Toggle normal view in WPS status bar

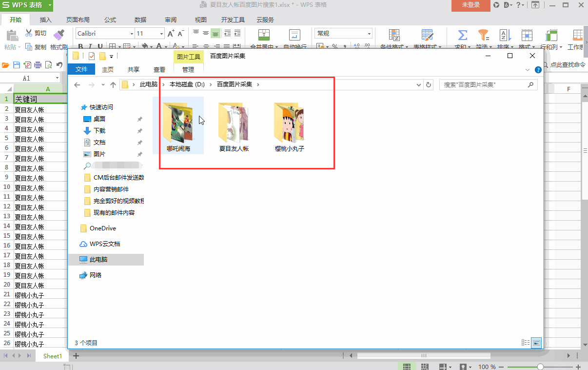click(x=407, y=367)
